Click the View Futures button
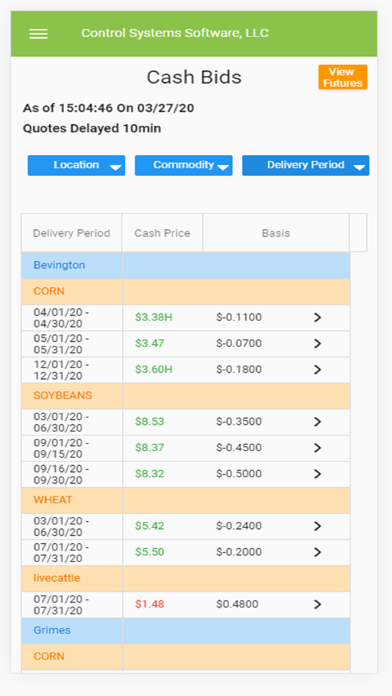 pyautogui.click(x=343, y=77)
